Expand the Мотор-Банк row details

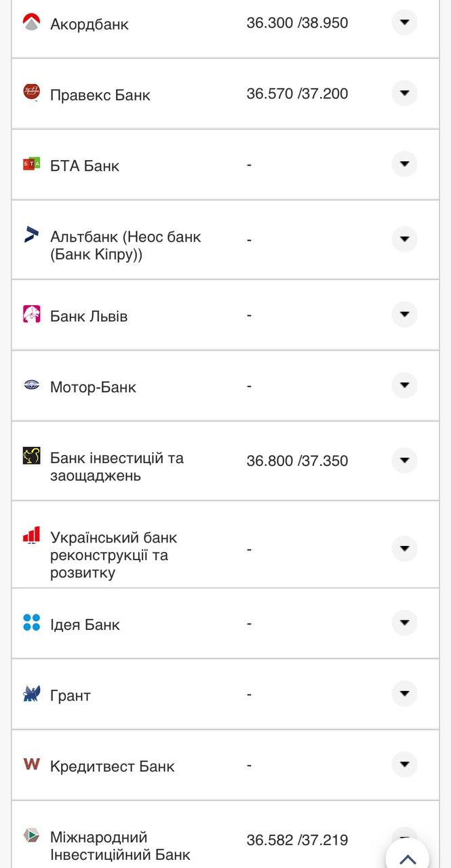(404, 384)
